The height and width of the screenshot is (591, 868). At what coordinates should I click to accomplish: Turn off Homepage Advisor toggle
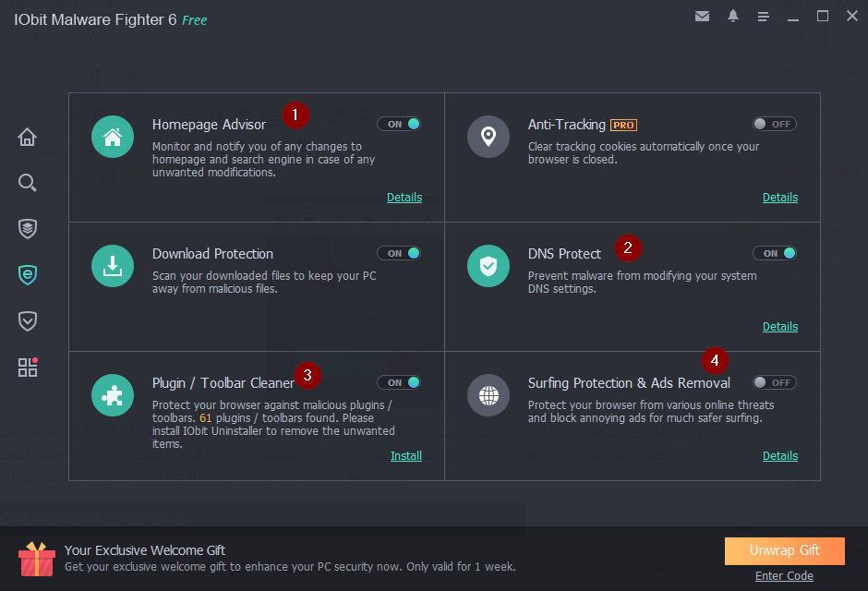[x=399, y=124]
